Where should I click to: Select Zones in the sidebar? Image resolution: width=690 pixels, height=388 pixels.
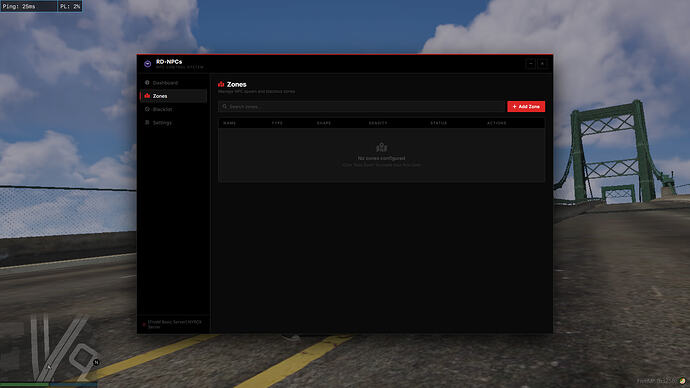click(173, 96)
